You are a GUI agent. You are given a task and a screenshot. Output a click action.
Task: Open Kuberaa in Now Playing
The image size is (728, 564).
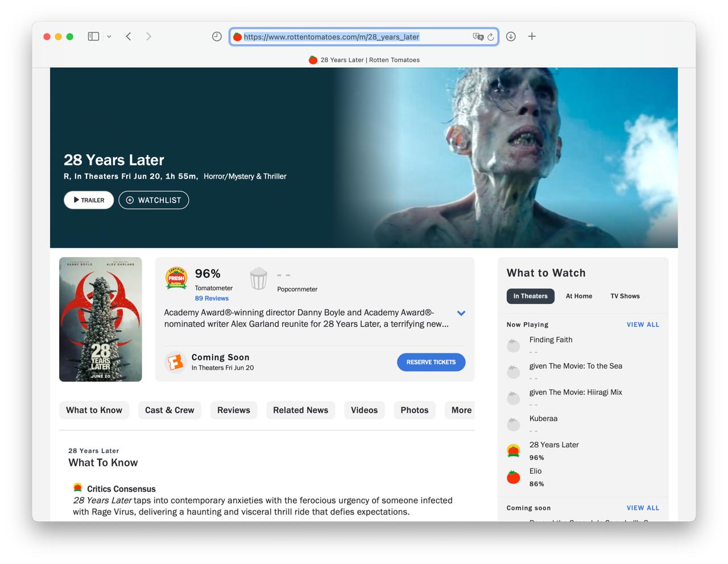[543, 418]
